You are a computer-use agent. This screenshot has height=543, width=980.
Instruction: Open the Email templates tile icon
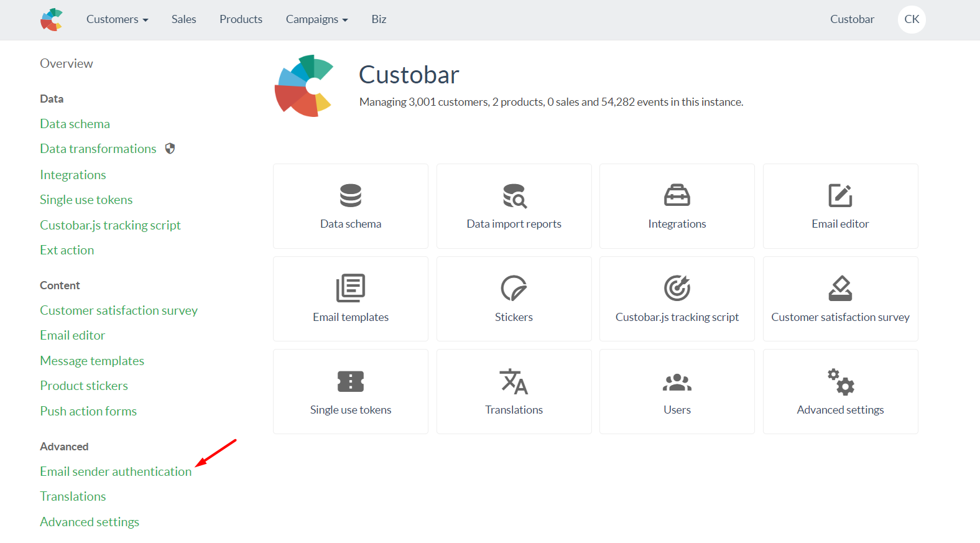point(351,288)
